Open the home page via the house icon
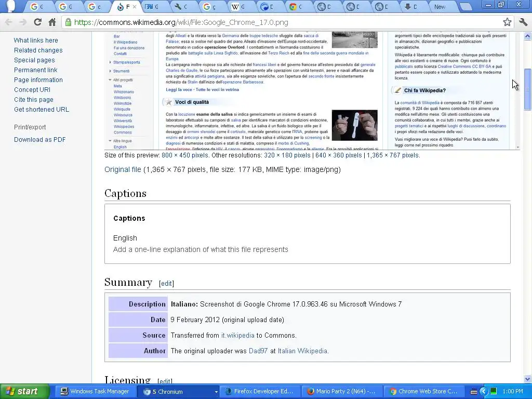This screenshot has width=532, height=399. [52, 22]
